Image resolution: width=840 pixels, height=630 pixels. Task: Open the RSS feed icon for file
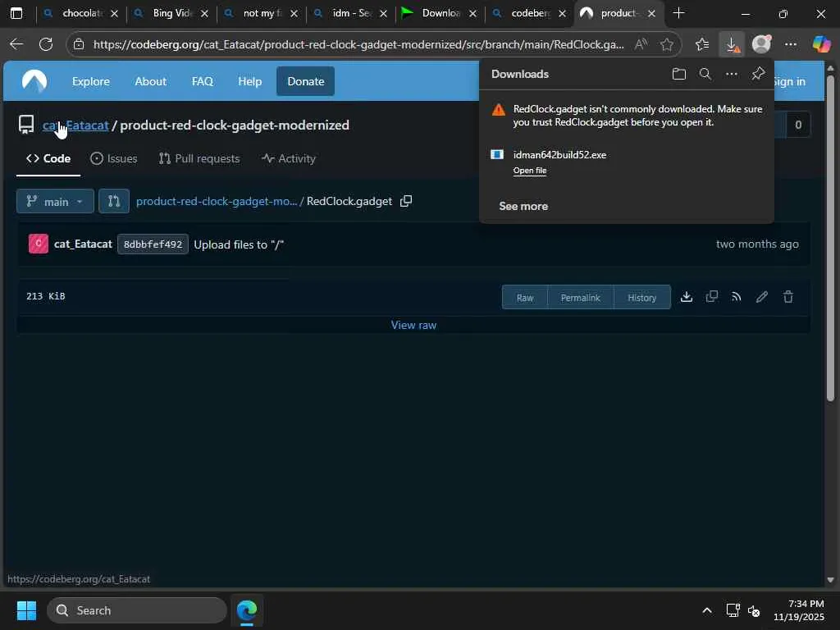[x=737, y=297]
